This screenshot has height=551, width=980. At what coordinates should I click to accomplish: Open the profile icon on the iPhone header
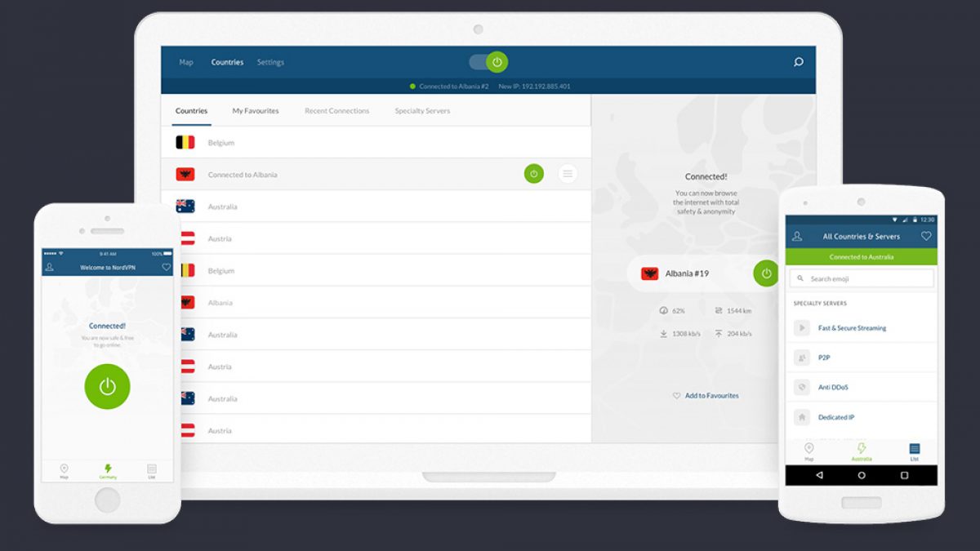50,267
